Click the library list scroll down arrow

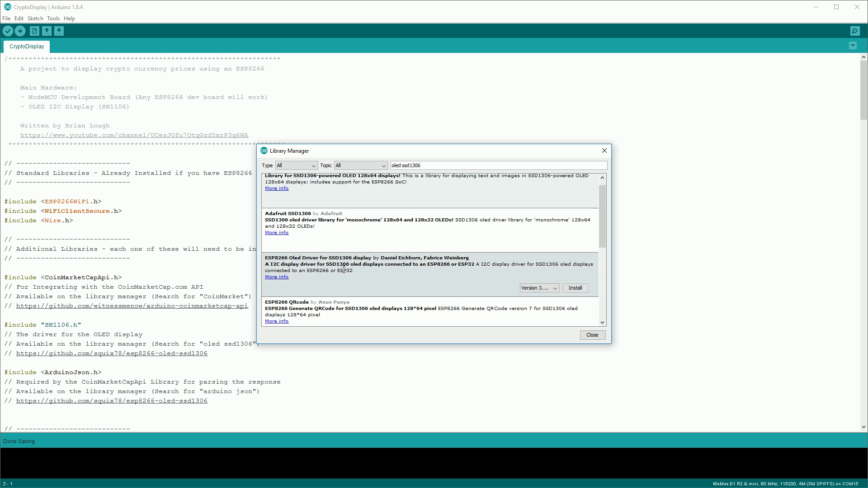tap(602, 322)
